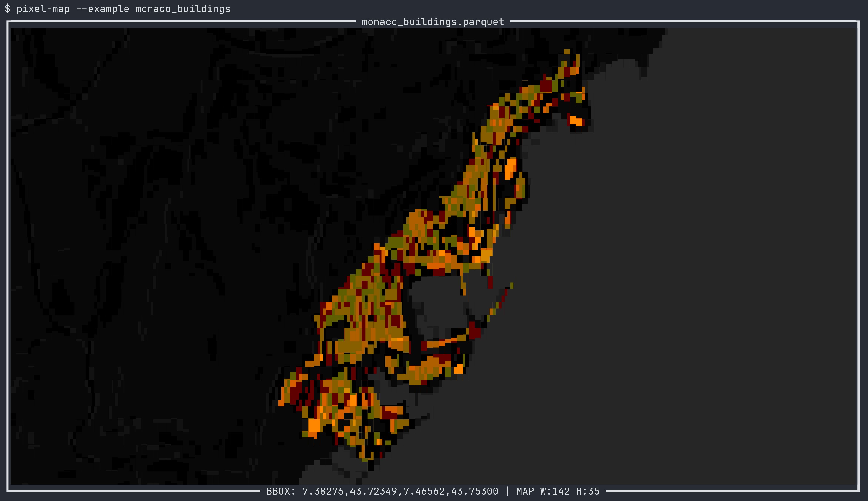This screenshot has height=501, width=868.
Task: Click the monaco_buildings.parquet title label
Action: (x=433, y=22)
